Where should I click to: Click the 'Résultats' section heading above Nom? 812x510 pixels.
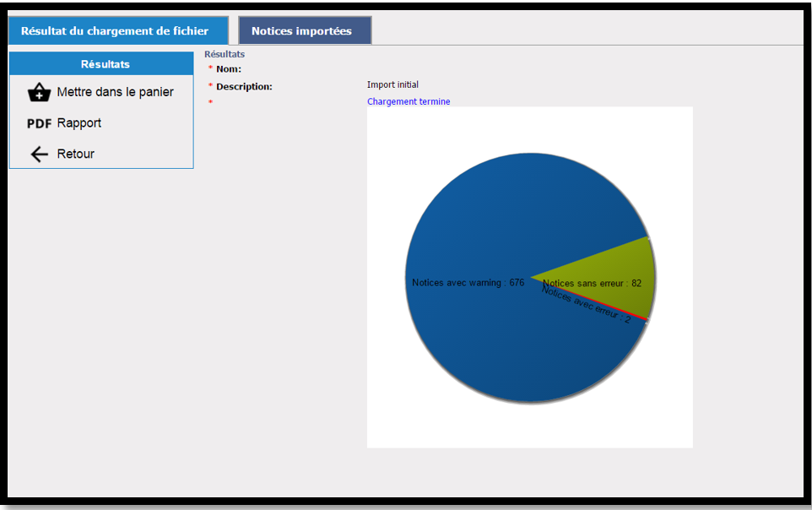(225, 54)
